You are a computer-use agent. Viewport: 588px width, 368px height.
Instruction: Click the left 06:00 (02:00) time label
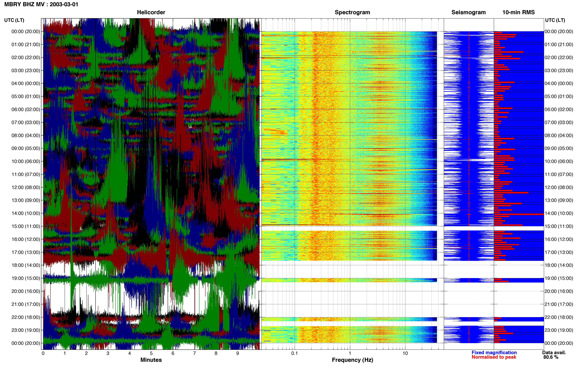click(x=26, y=109)
